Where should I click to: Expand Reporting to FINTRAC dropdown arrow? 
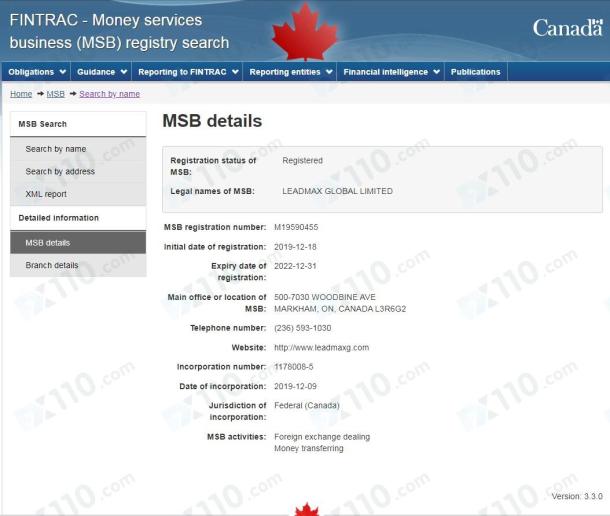point(235,72)
